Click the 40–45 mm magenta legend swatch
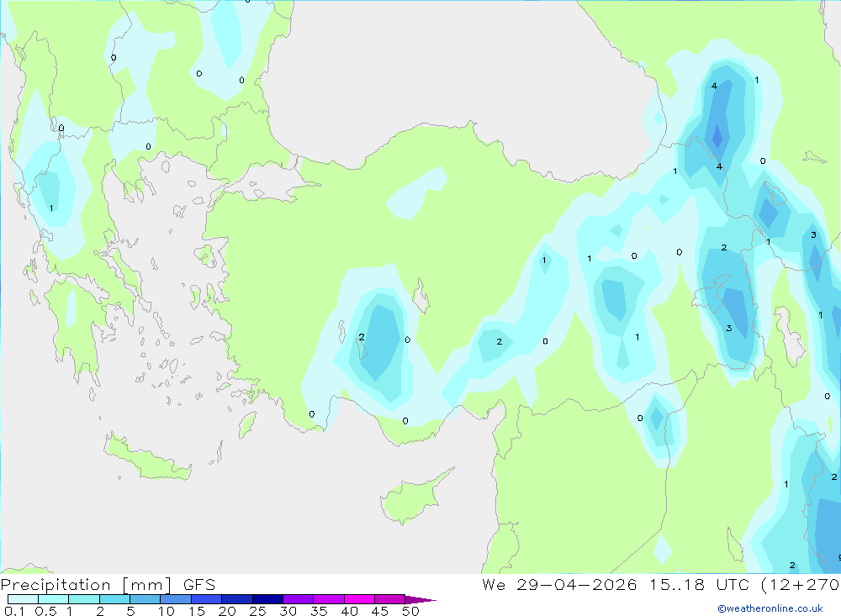The width and height of the screenshot is (841, 616). point(359,599)
